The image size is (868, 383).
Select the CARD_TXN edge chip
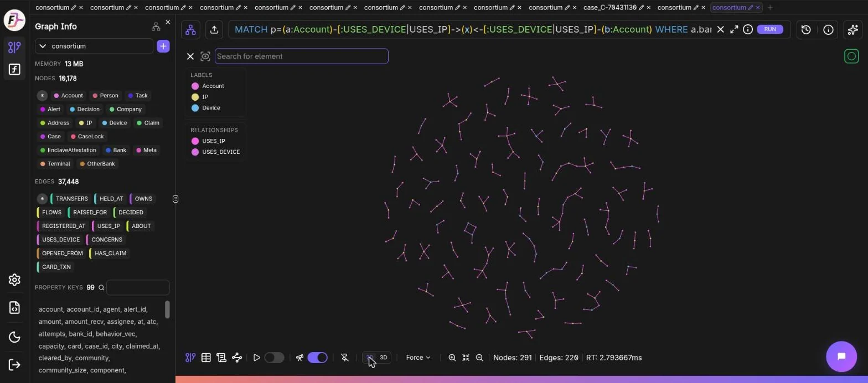[x=56, y=267]
